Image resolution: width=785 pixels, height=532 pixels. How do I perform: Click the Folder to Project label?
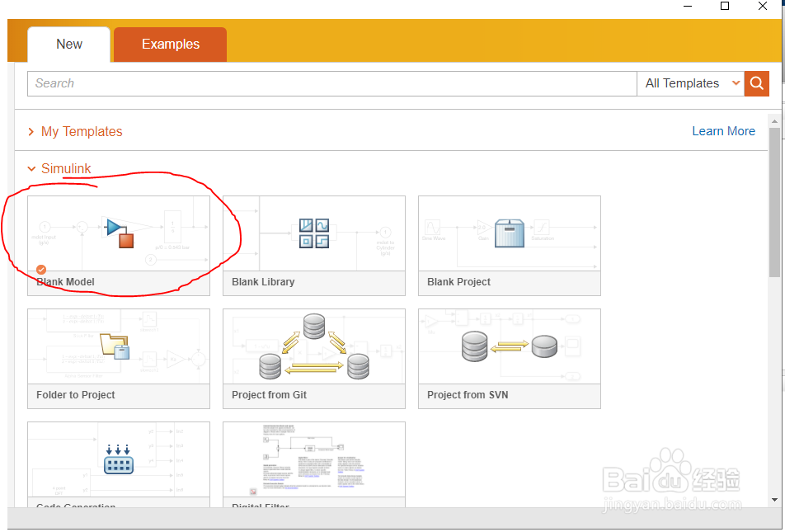76,395
